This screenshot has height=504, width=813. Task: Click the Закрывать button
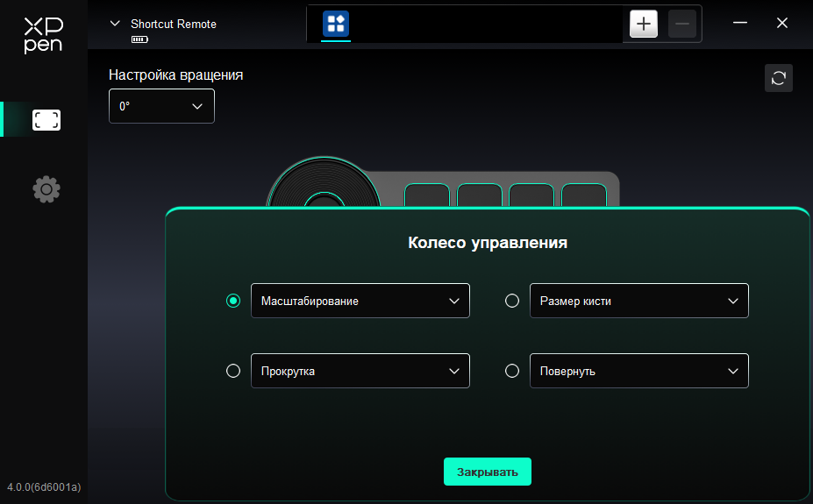tap(488, 472)
